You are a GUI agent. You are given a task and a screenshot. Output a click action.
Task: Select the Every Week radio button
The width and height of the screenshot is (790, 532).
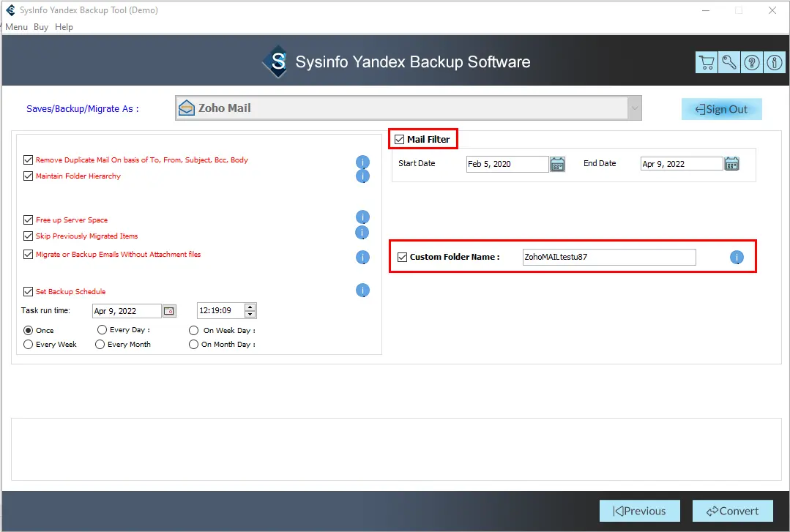coord(29,344)
